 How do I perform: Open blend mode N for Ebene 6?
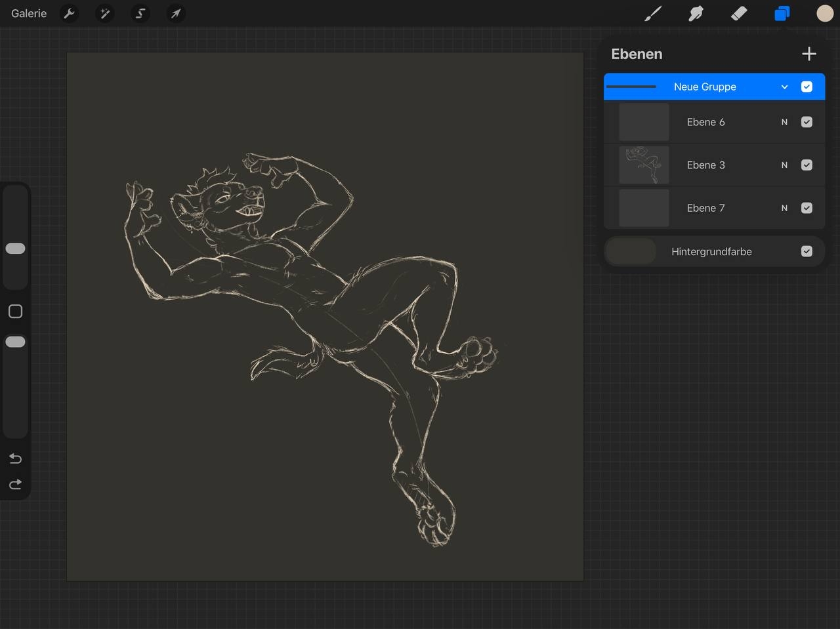click(x=784, y=122)
